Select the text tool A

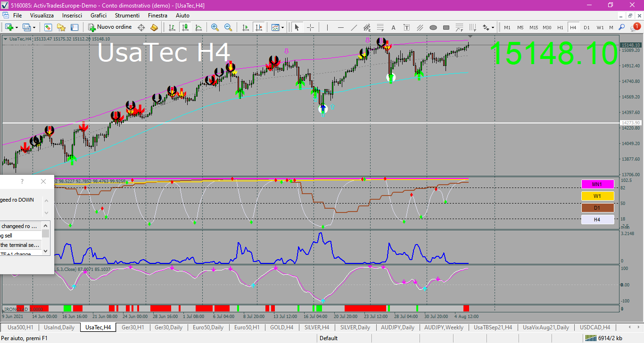394,27
